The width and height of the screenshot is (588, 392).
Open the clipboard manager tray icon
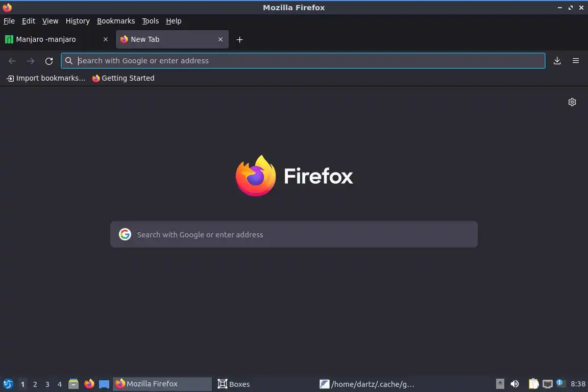(533, 384)
